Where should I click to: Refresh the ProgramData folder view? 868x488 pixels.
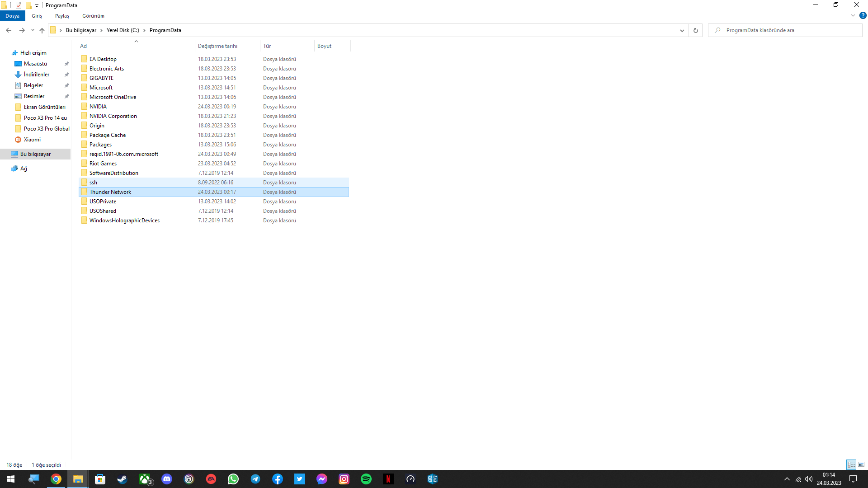coord(695,30)
